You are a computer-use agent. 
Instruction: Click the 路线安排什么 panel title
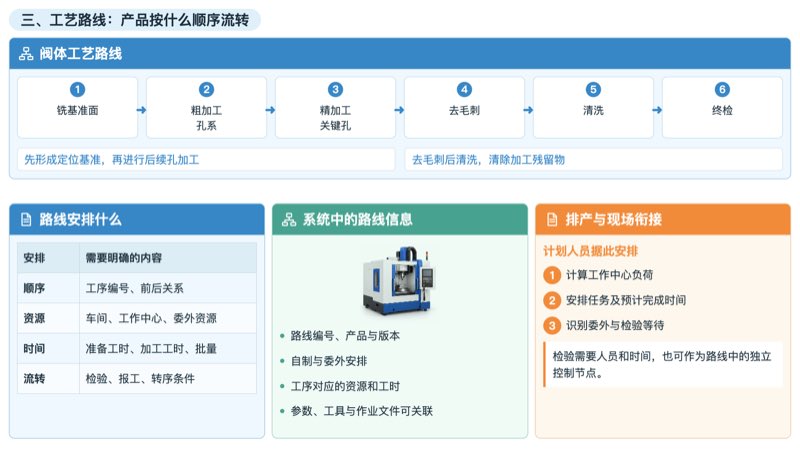pos(80,219)
